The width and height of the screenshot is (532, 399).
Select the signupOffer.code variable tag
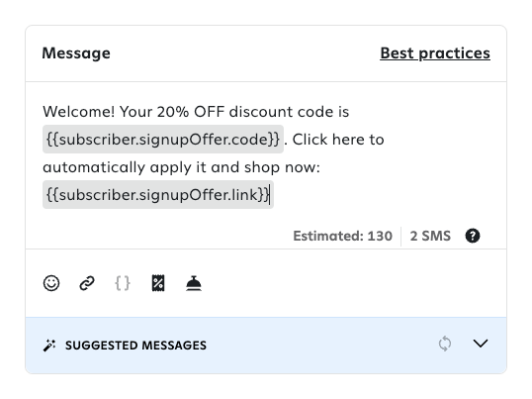click(x=163, y=140)
